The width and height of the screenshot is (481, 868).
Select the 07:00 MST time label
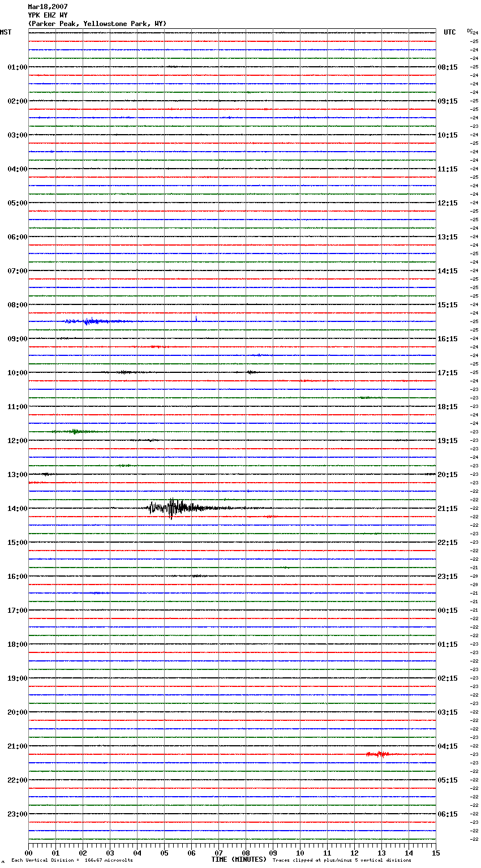18,271
